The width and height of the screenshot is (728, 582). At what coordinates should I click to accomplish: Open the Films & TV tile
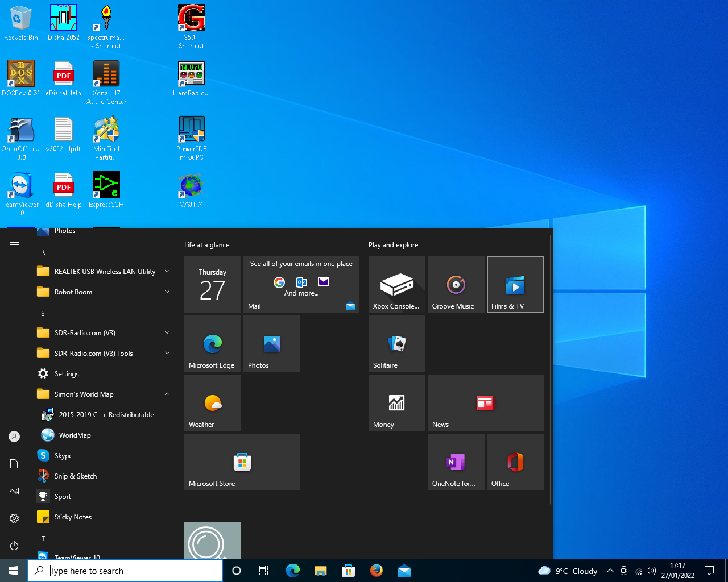[515, 285]
